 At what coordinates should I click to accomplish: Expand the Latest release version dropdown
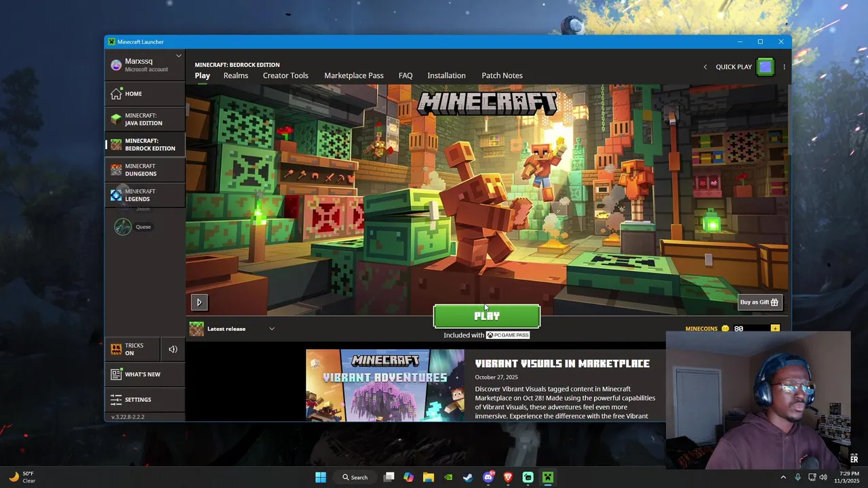click(x=272, y=329)
